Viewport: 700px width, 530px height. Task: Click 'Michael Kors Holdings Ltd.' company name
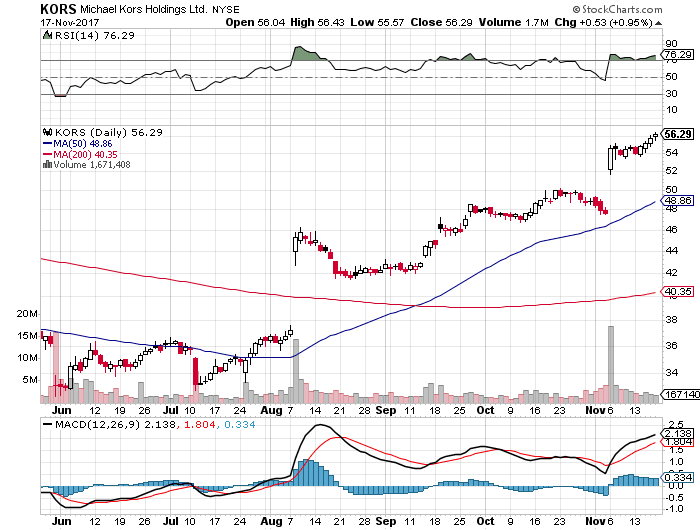click(x=144, y=9)
